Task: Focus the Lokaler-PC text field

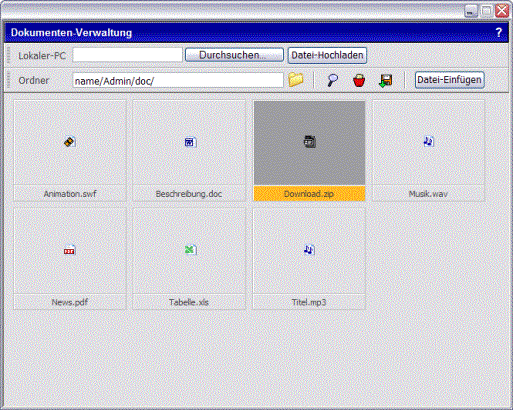Action: (128, 55)
